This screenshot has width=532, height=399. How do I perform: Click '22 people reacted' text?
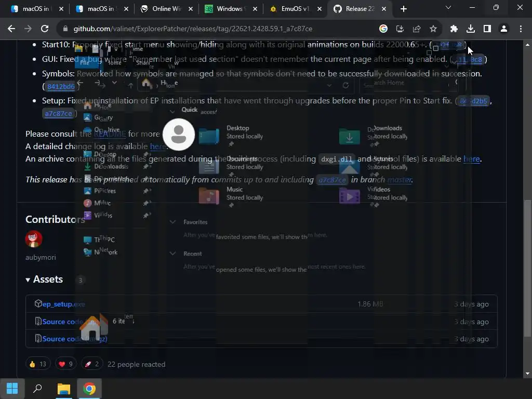coord(137,364)
